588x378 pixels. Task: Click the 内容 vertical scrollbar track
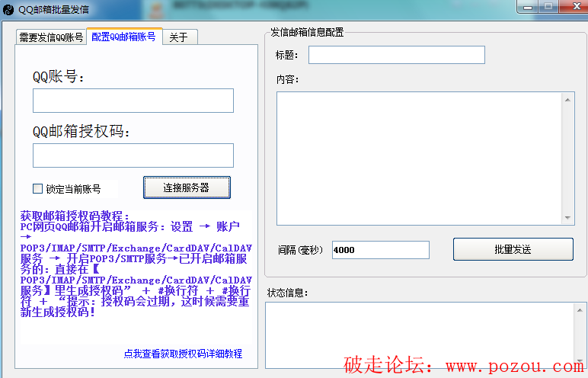point(568,158)
